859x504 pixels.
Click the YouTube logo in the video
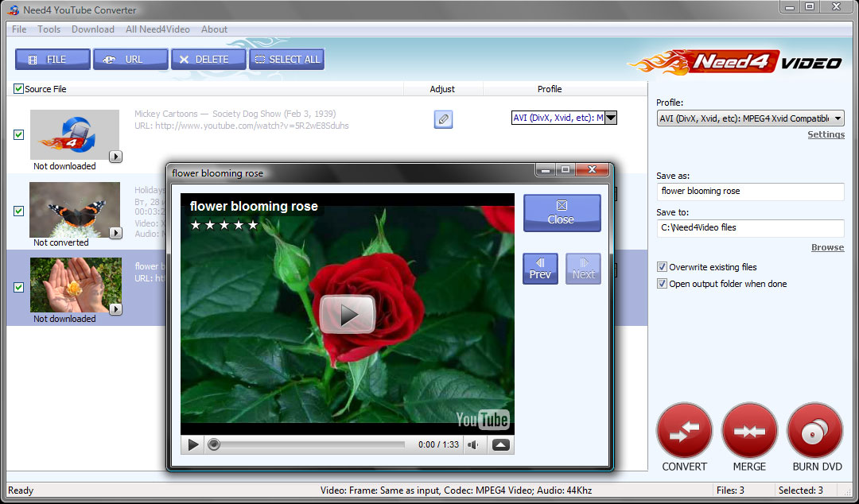coord(483,420)
